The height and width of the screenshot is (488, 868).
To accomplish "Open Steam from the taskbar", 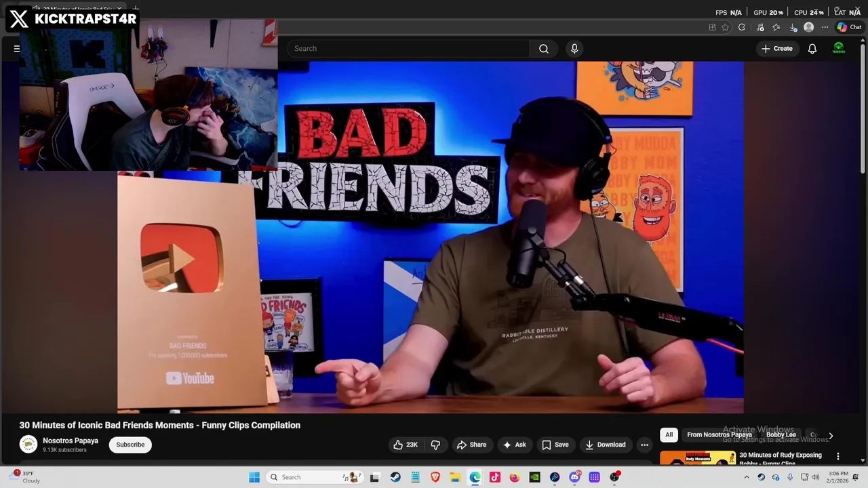I will click(395, 477).
